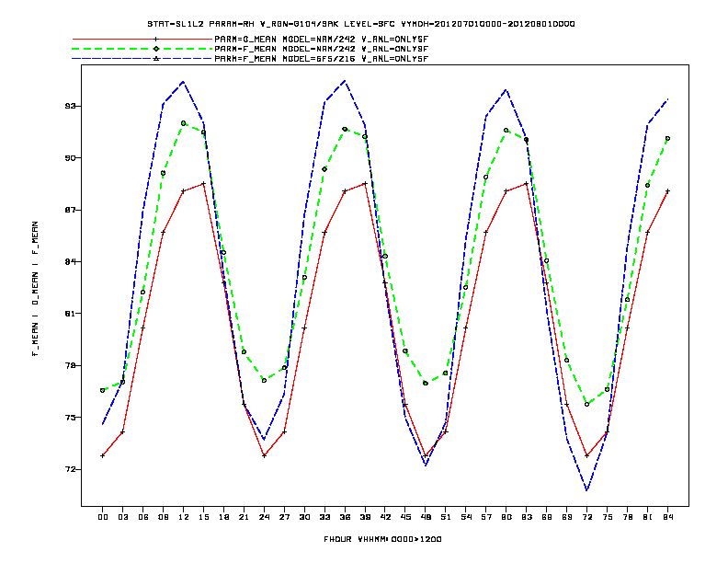The width and height of the screenshot is (728, 563).
Task: Click the green circle marker in the legend
Action: pyautogui.click(x=156, y=49)
